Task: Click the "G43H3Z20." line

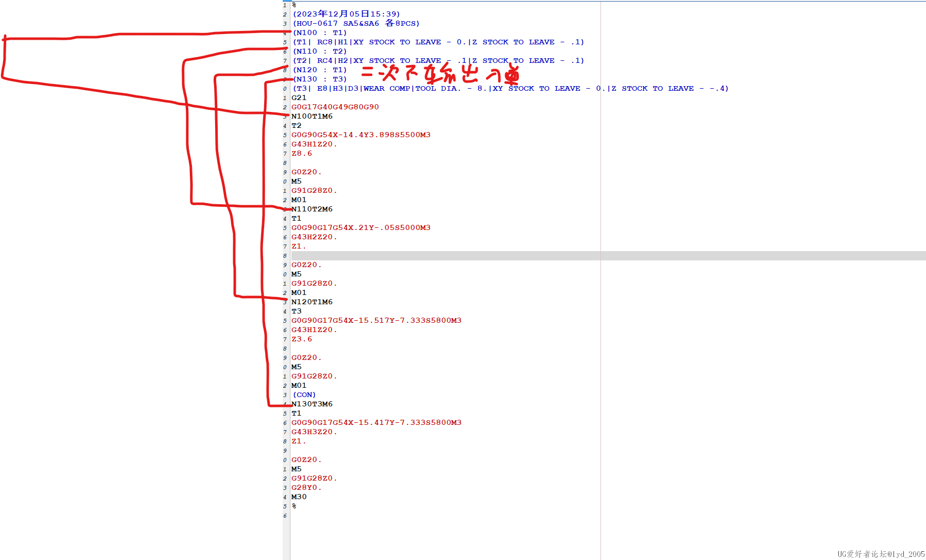Action: [x=314, y=432]
